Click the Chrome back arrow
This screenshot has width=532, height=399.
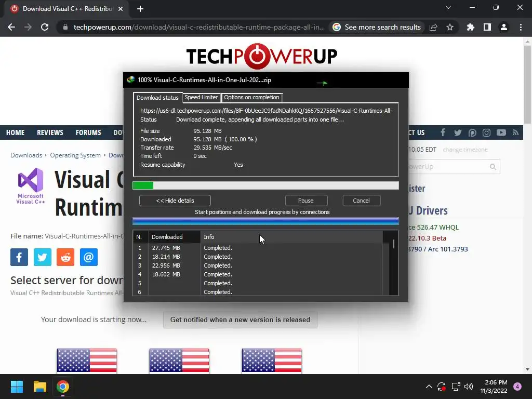tap(11, 27)
